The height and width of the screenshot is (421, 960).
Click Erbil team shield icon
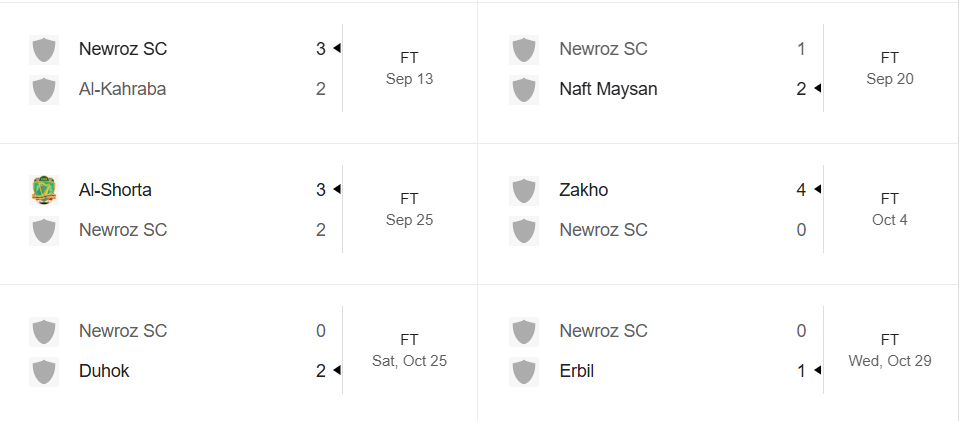click(x=524, y=371)
